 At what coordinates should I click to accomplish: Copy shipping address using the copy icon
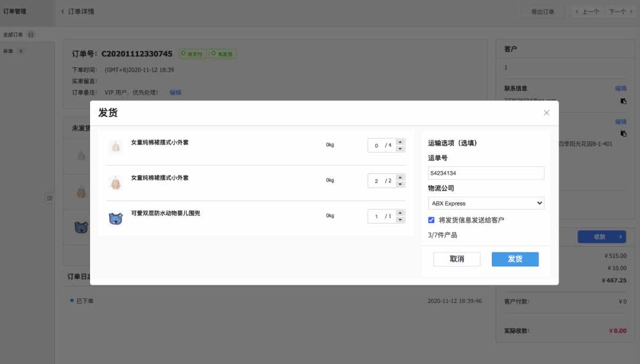(623, 133)
